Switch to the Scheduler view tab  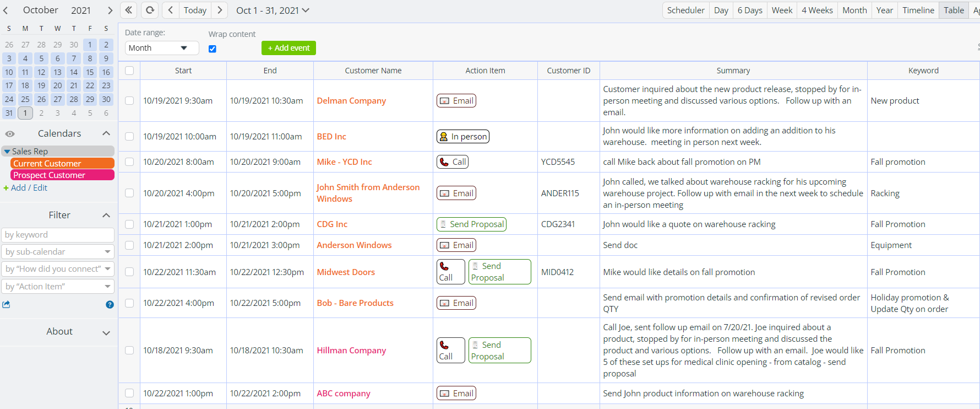coord(685,10)
